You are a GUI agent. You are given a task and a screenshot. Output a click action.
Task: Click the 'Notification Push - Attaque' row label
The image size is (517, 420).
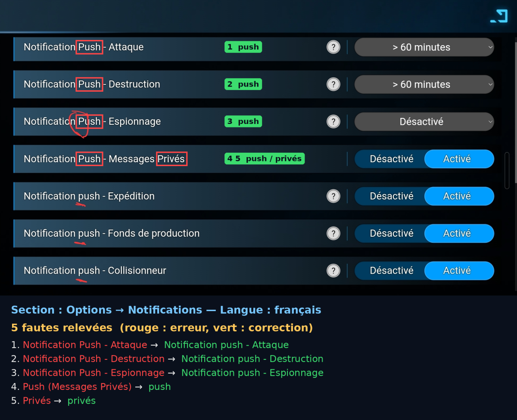(x=84, y=47)
